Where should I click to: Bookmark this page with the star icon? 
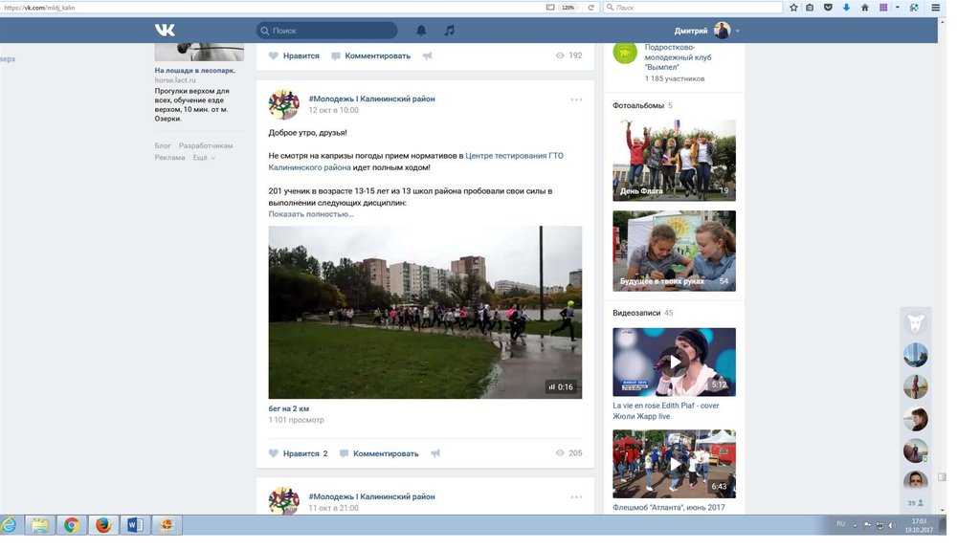point(793,8)
